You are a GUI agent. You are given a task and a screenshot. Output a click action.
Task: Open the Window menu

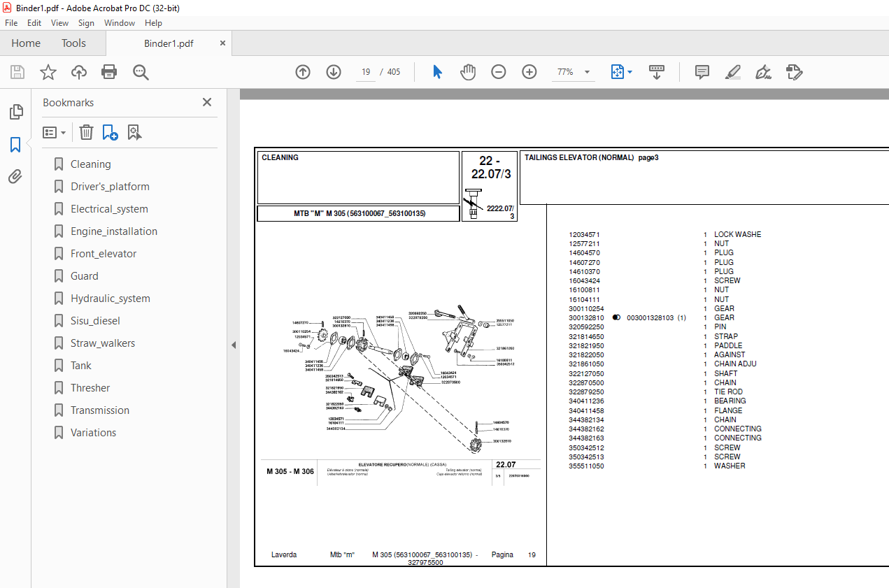pos(120,23)
